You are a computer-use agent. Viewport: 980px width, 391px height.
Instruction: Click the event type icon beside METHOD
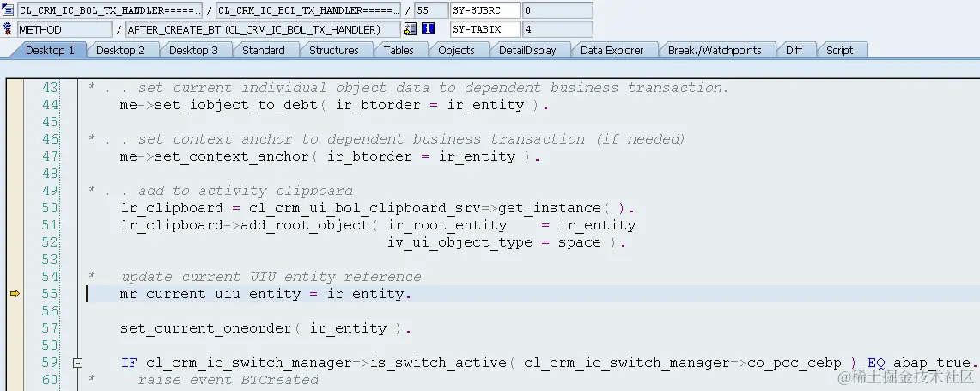coord(8,28)
